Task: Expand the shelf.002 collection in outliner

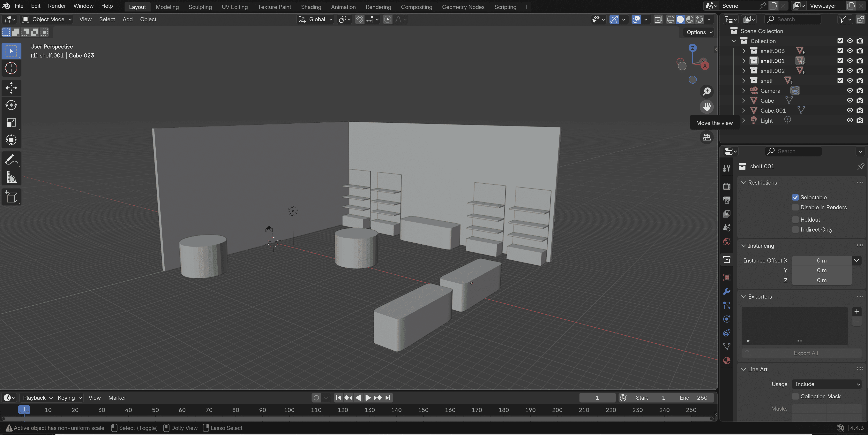Action: coord(744,71)
